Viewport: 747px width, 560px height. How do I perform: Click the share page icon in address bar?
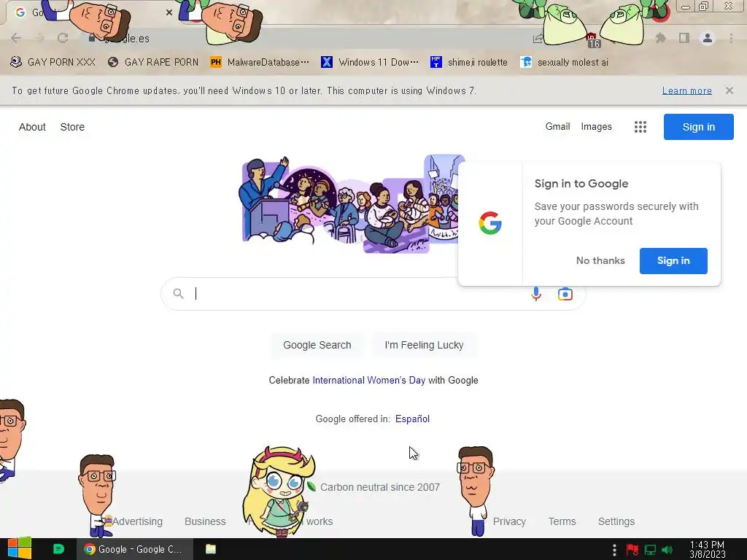tap(538, 39)
